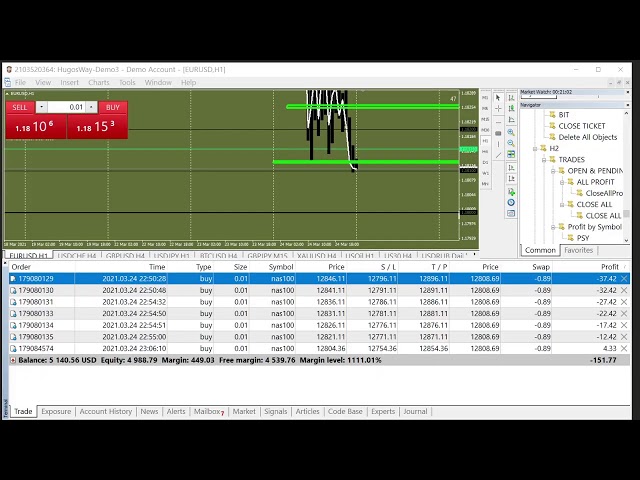Open the Favorites tab in Navigator
This screenshot has width=640, height=480.
[578, 250]
